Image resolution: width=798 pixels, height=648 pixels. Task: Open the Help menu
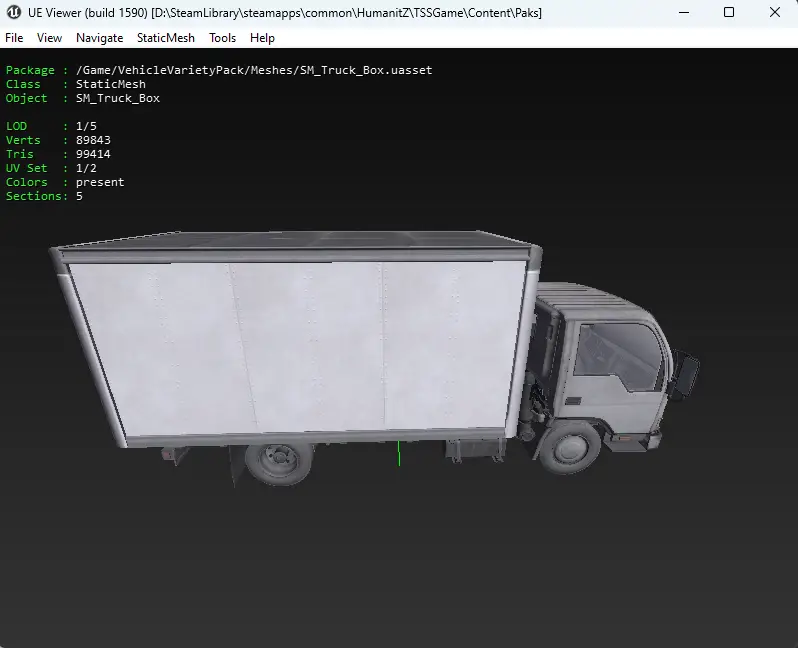(x=262, y=38)
